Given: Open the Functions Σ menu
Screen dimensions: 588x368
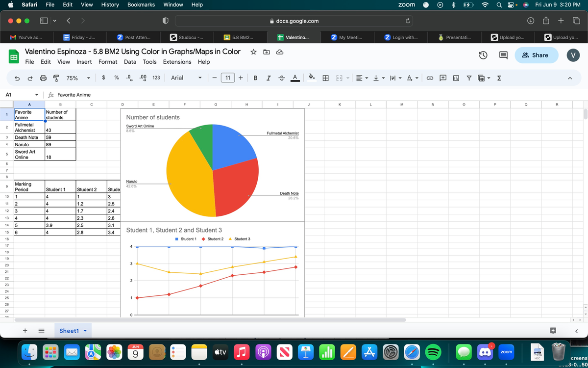Looking at the screenshot, I should 498,78.
